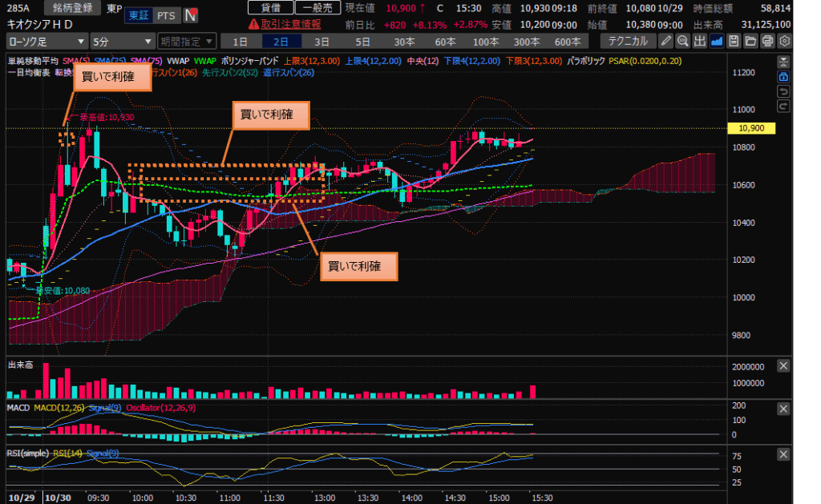
Task: Switch to the 100本 range tab
Action: tap(485, 41)
